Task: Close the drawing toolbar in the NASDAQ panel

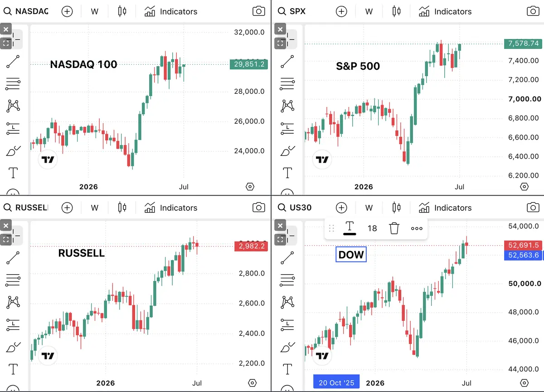Action: [5, 29]
